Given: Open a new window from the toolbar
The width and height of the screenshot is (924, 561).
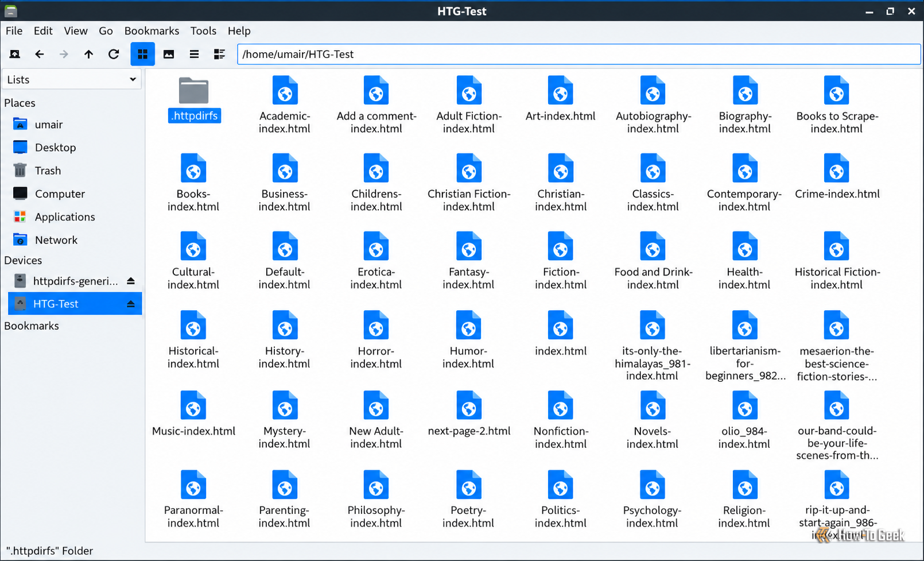Looking at the screenshot, I should 15,54.
